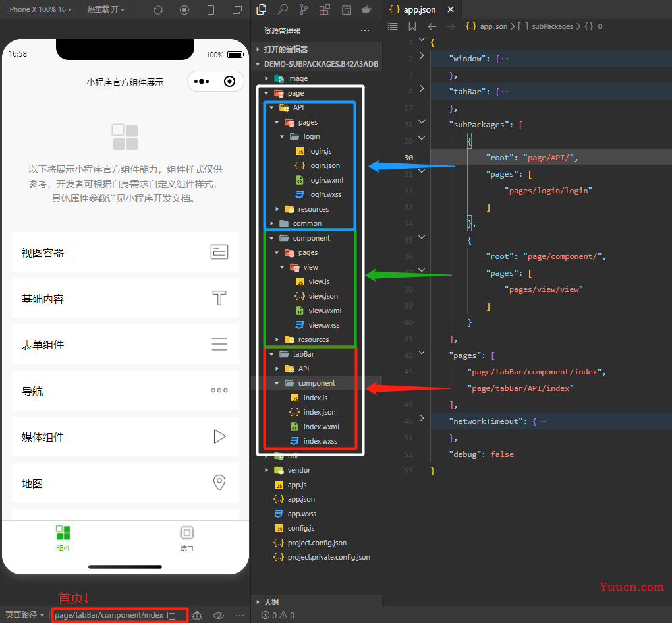Fold the "subPackages" array on line 28
This screenshot has height=623, width=672.
422,121
